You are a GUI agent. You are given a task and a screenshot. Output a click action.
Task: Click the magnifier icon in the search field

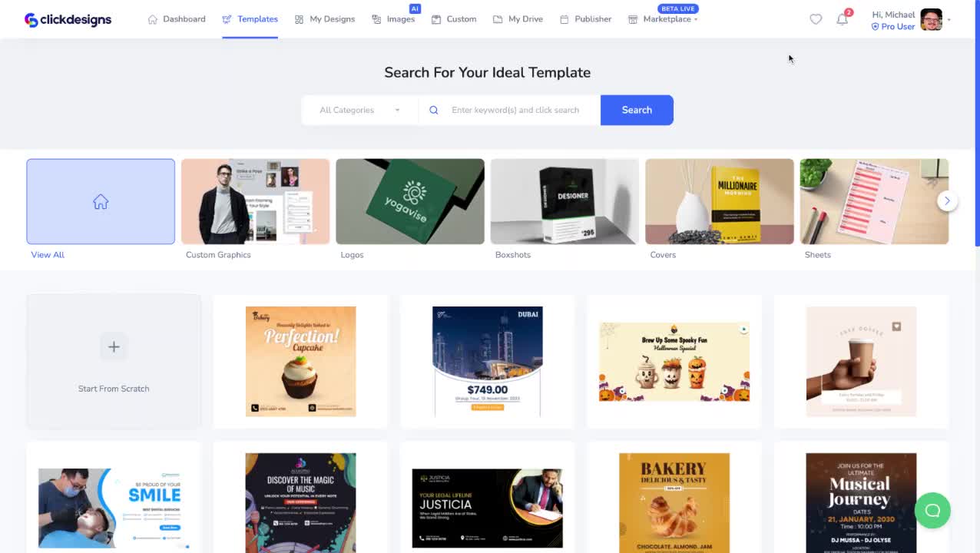click(434, 110)
